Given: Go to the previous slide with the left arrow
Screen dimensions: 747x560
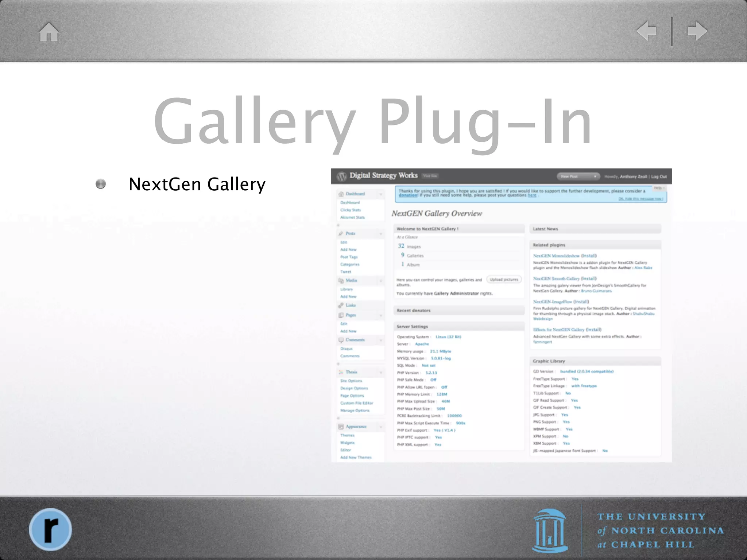Looking at the screenshot, I should pyautogui.click(x=646, y=31).
